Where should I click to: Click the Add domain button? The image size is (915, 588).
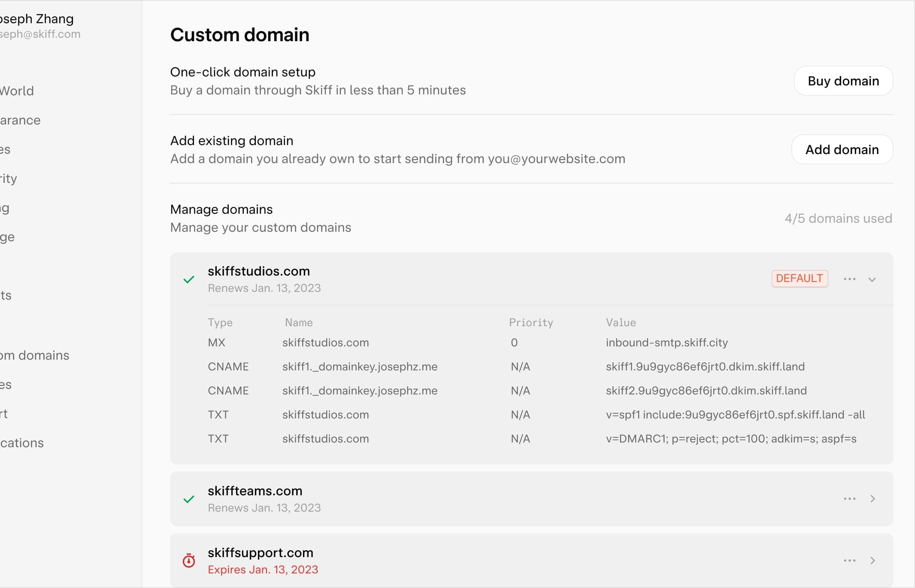tap(842, 149)
